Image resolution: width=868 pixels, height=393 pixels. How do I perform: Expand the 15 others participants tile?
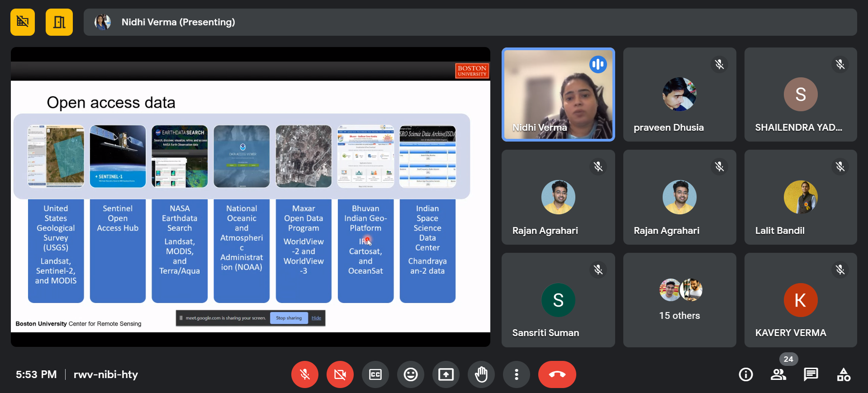679,300
